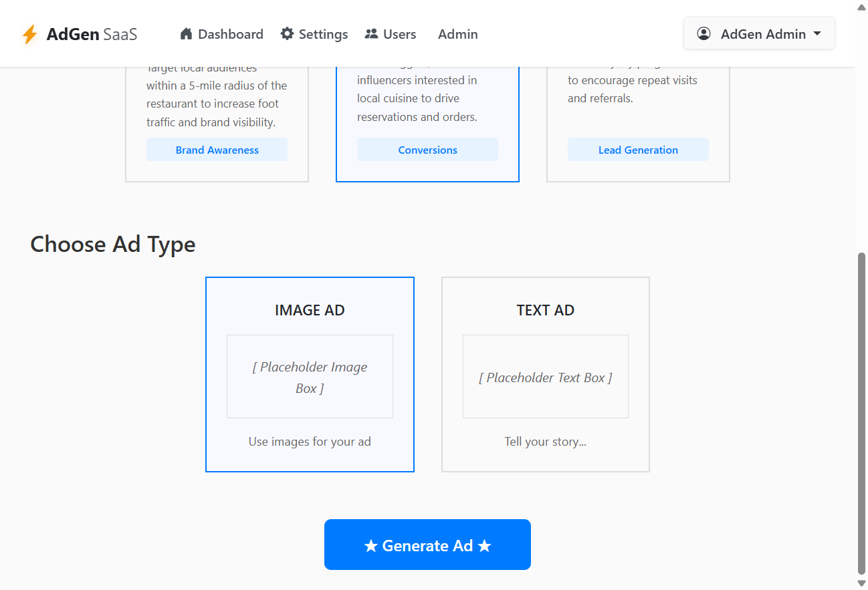868x590 pixels.
Task: Click the Users people icon
Action: pyautogui.click(x=371, y=33)
